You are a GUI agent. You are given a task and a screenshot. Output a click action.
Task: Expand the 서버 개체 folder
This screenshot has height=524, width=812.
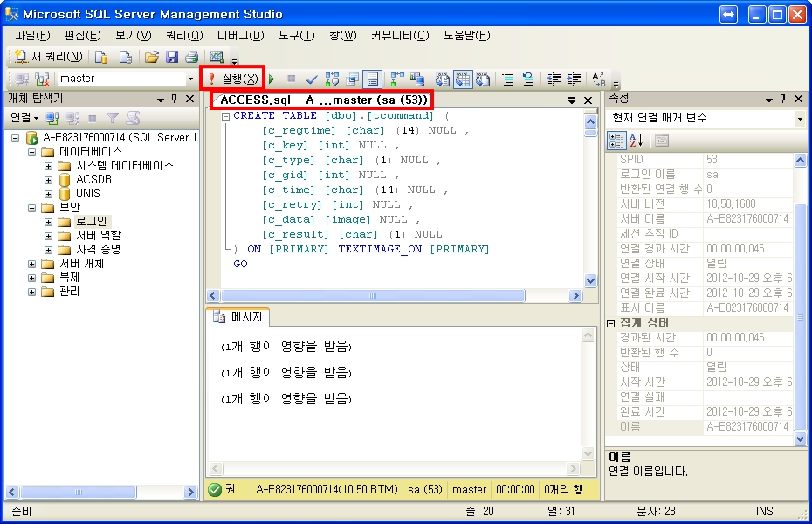pyautogui.click(x=31, y=264)
